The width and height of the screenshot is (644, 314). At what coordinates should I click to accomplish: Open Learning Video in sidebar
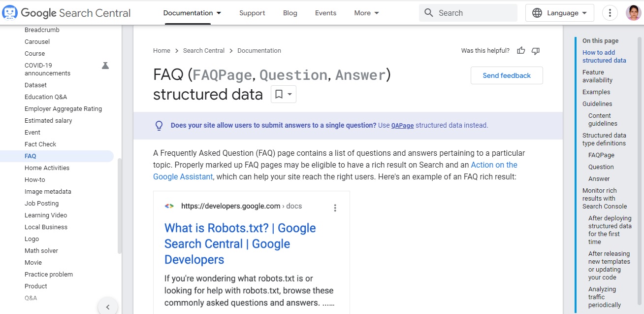tap(46, 215)
